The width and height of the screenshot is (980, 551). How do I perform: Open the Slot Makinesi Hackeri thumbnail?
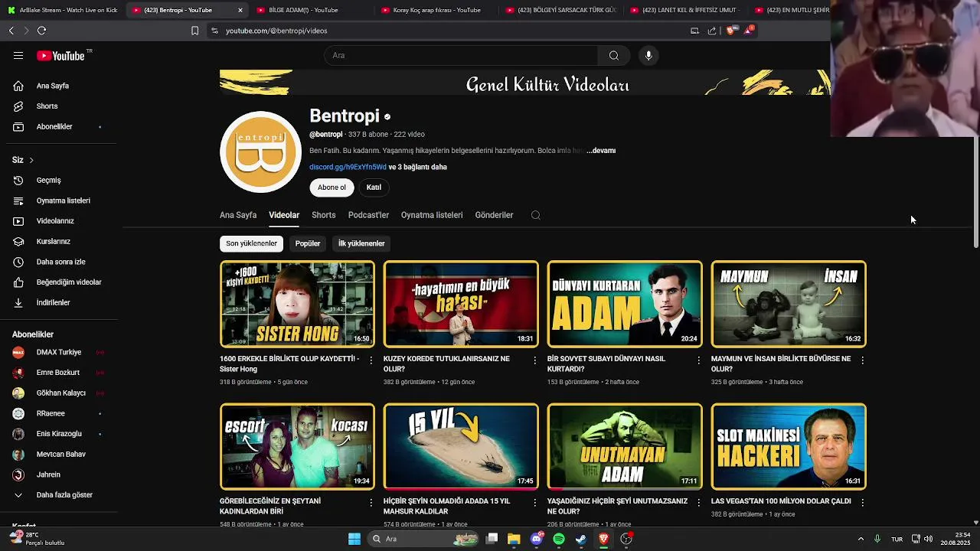point(789,446)
